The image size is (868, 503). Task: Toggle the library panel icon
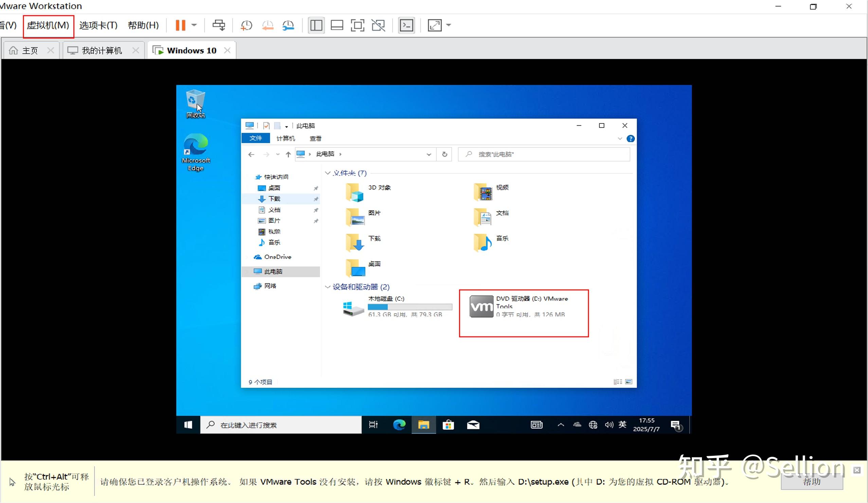[x=316, y=25]
